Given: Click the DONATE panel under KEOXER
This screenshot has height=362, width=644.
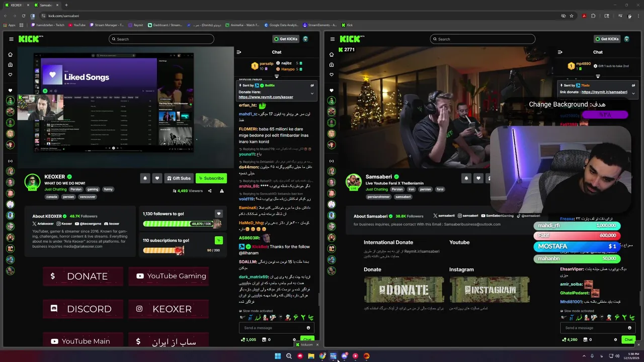Looking at the screenshot, I should tap(83, 276).
